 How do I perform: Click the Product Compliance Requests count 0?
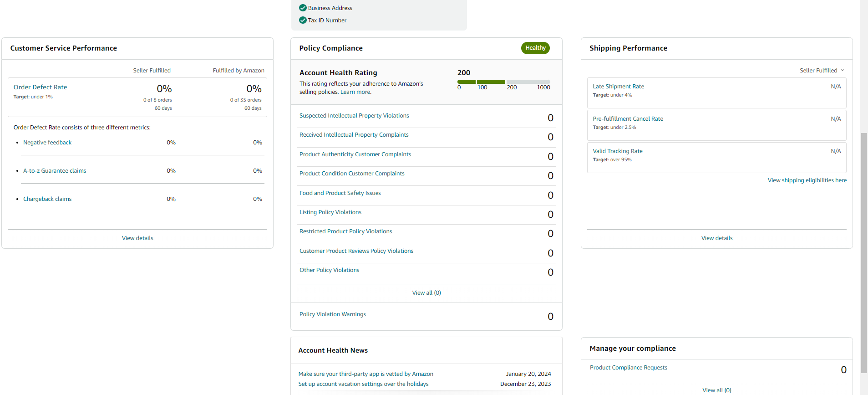coord(843,370)
